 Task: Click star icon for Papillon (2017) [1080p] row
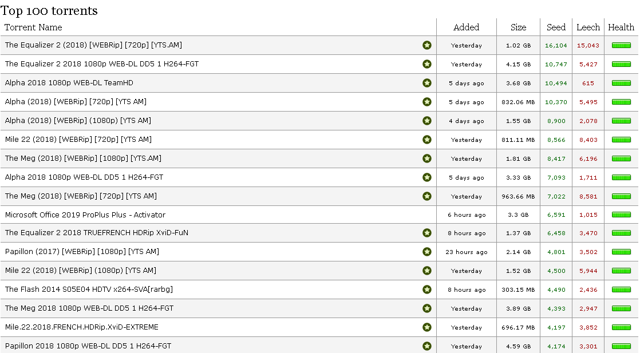[x=426, y=252]
